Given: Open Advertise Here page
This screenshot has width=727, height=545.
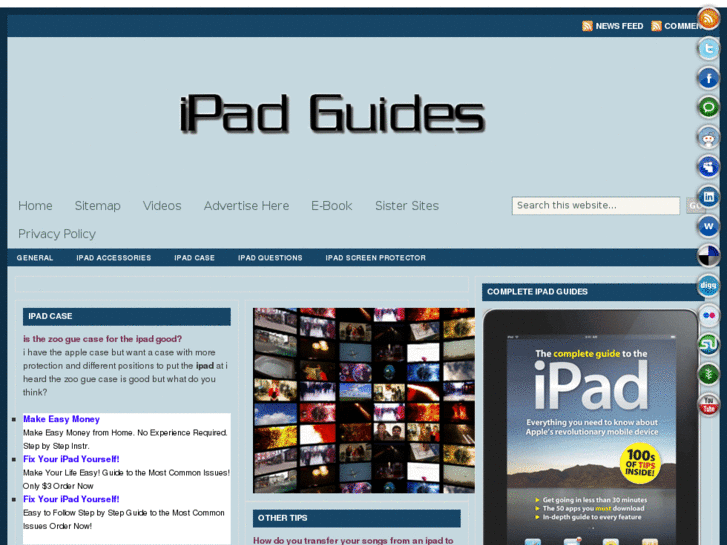Looking at the screenshot, I should tap(246, 205).
